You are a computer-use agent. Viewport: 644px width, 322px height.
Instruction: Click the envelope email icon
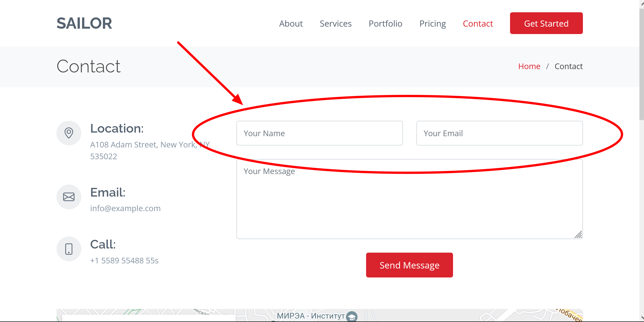pyautogui.click(x=69, y=197)
